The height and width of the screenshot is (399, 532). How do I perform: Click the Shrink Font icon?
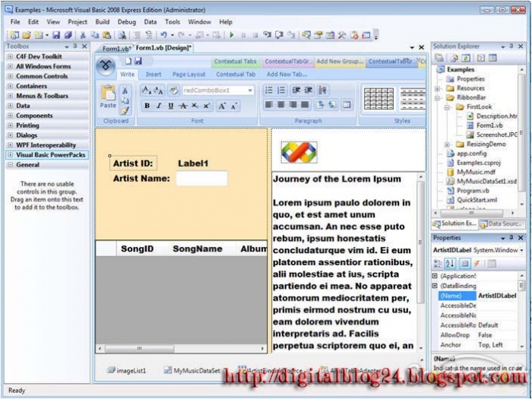click(234, 106)
